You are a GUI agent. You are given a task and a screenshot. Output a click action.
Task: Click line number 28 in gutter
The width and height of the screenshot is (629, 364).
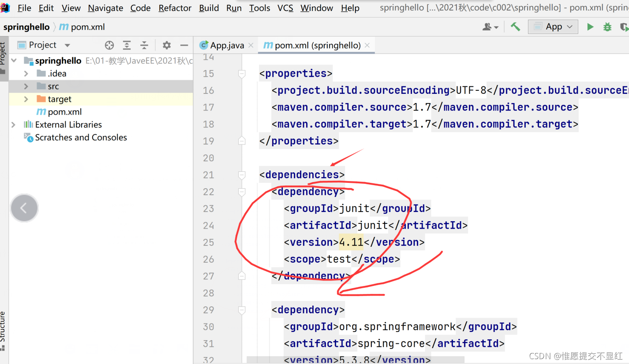(208, 293)
